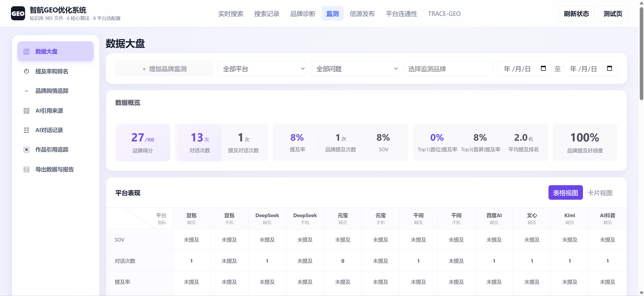Click the 豆包 手机 column header

click(229, 218)
